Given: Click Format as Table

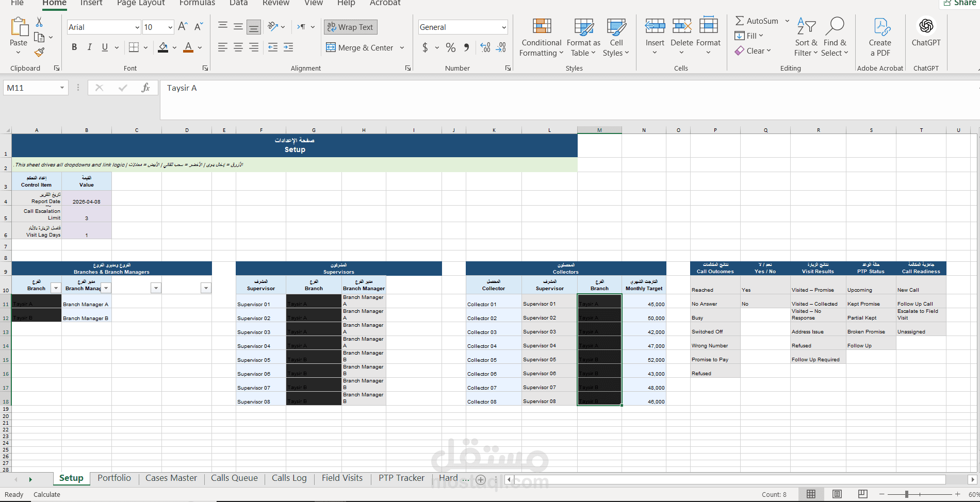Looking at the screenshot, I should 583,37.
